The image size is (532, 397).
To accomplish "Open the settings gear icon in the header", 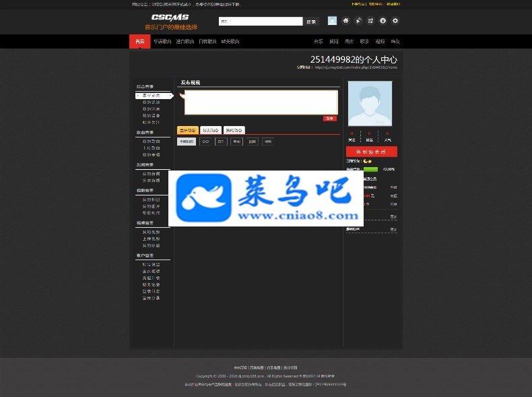I will click(x=395, y=21).
